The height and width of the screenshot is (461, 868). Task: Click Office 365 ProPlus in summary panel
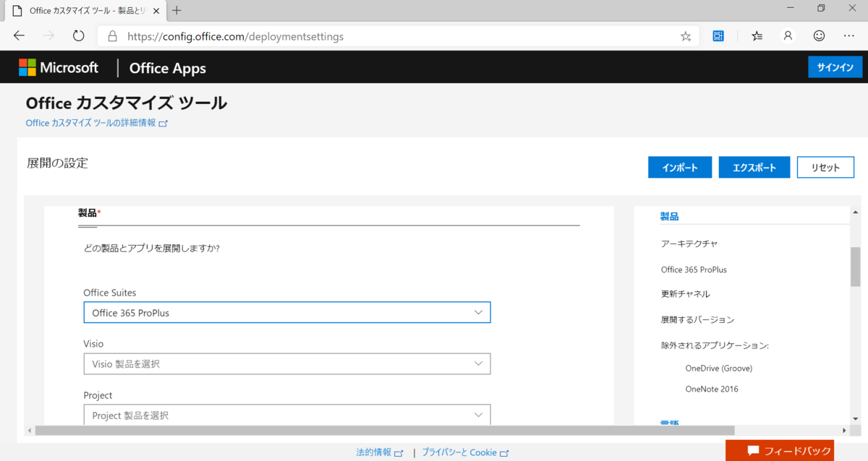click(x=694, y=270)
